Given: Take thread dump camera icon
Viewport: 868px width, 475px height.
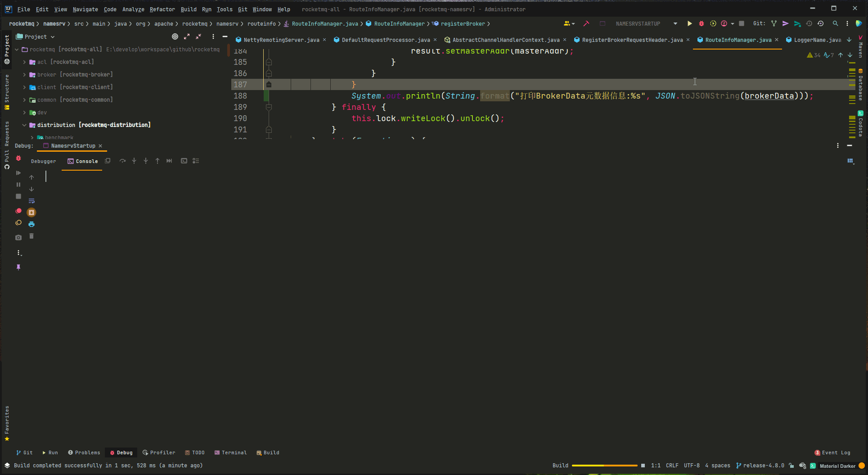Looking at the screenshot, I should [18, 237].
